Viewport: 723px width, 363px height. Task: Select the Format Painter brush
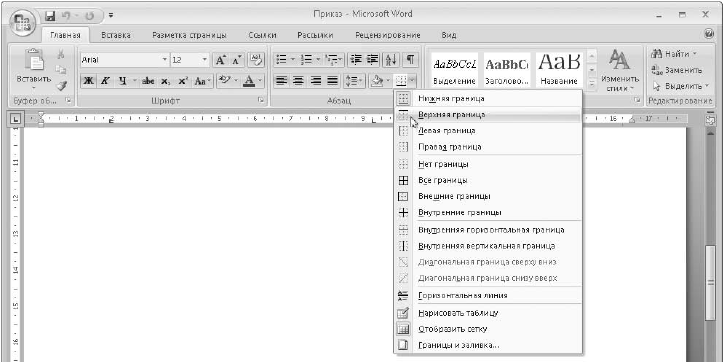pyautogui.click(x=61, y=85)
